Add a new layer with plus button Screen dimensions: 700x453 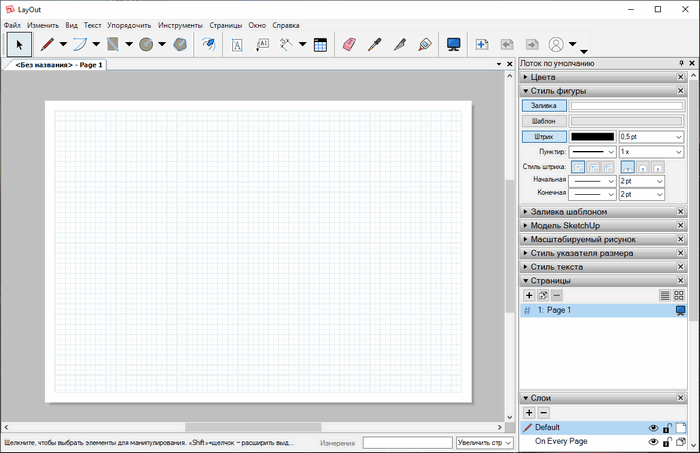[x=529, y=412]
